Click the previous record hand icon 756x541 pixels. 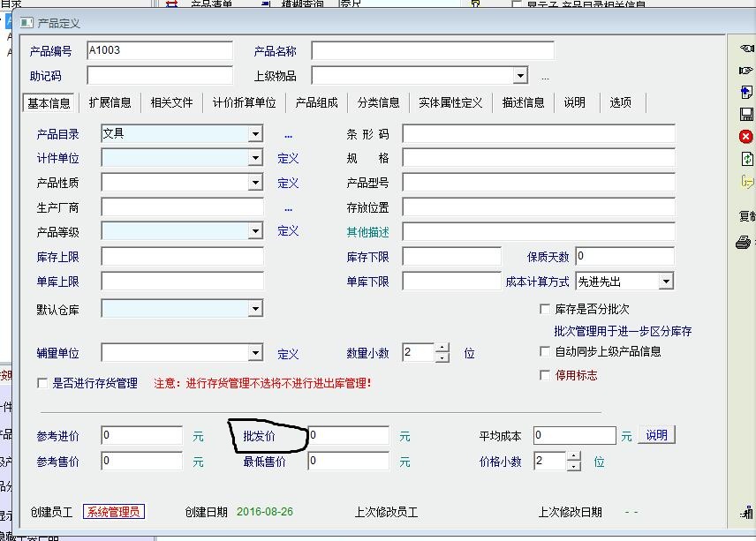746,49
